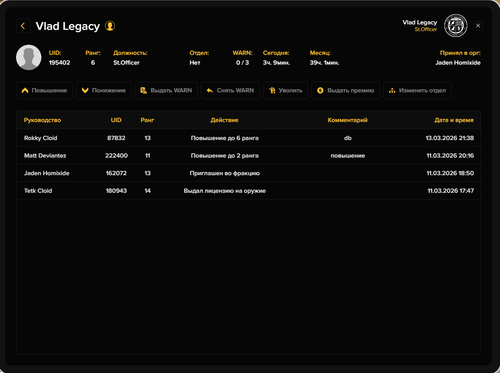The height and width of the screenshot is (373, 500).
Task: Click rank 11 in Matt Deviantez's row
Action: pyautogui.click(x=148, y=156)
